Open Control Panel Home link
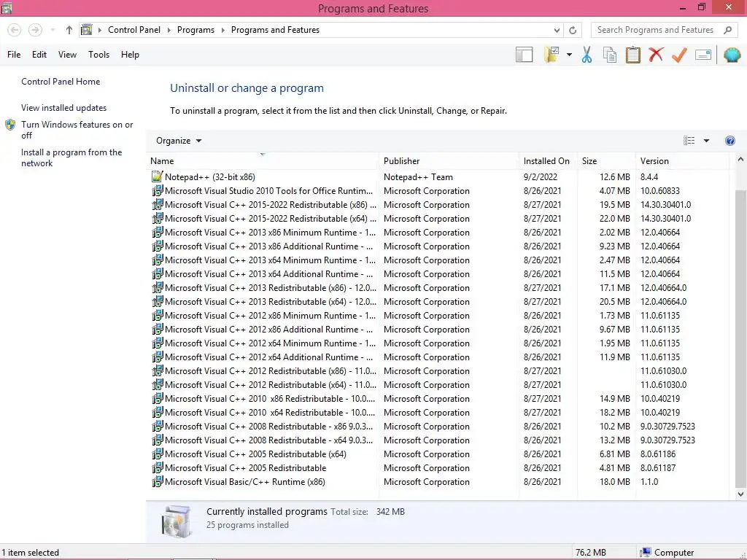 [61, 82]
